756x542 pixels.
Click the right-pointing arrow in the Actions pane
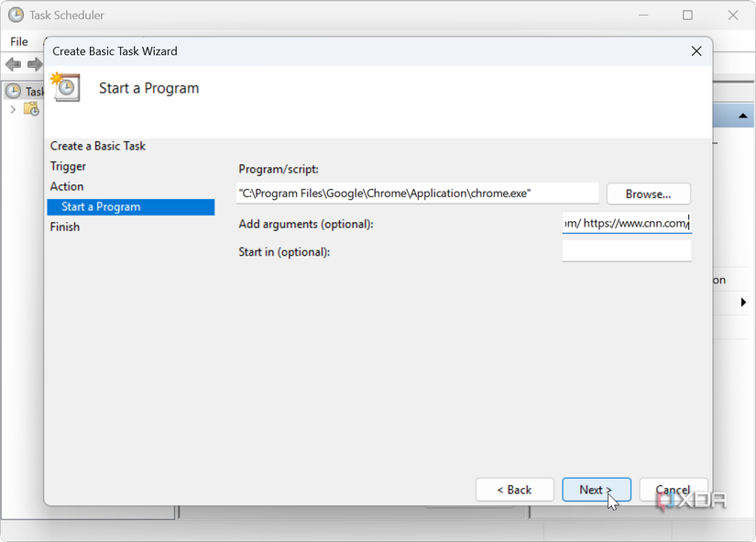click(x=743, y=302)
